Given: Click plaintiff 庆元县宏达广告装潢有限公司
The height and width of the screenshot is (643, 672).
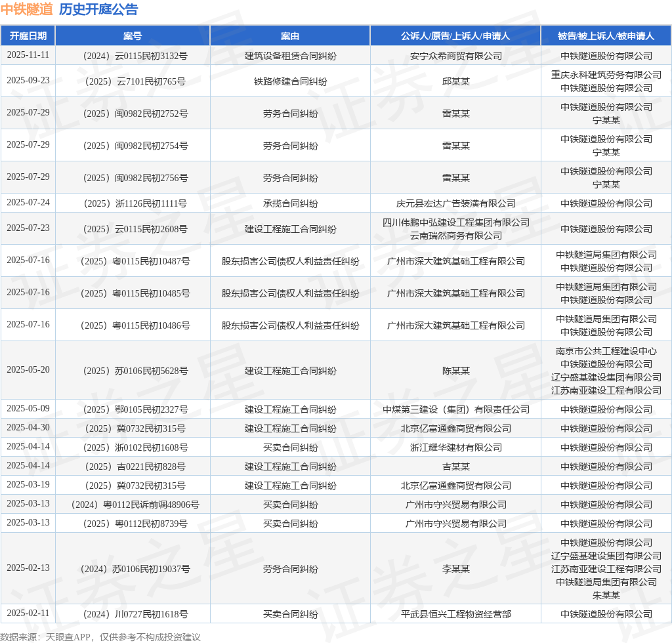Looking at the screenshot, I should click(455, 203).
